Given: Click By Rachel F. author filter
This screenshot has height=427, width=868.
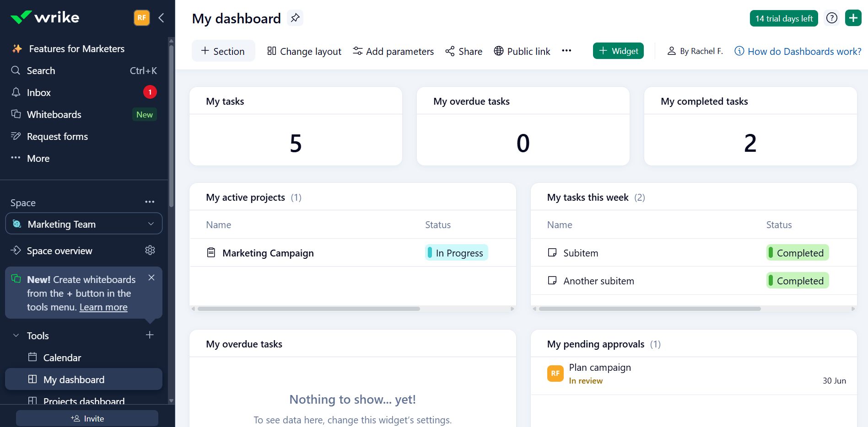Looking at the screenshot, I should tap(695, 51).
